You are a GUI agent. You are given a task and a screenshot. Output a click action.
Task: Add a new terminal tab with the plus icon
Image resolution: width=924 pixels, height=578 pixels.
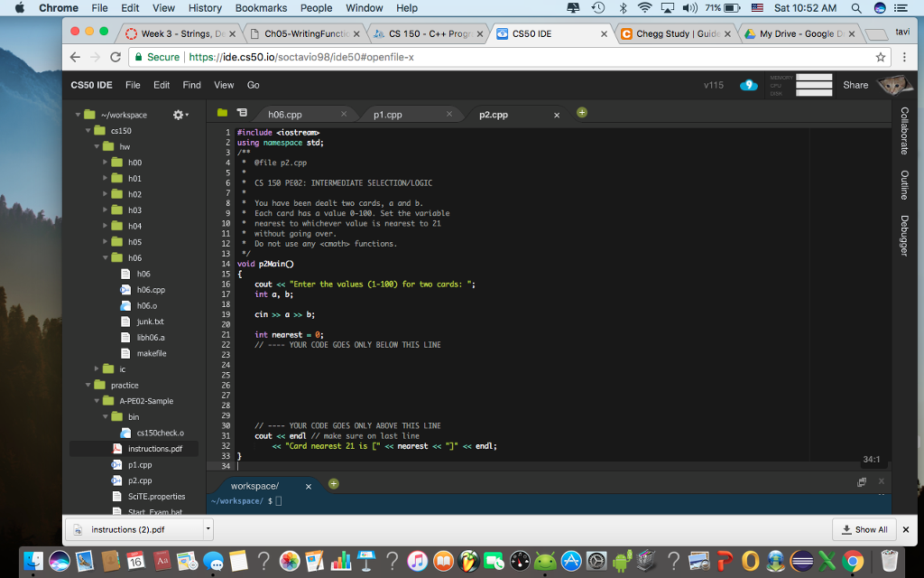[x=333, y=484]
